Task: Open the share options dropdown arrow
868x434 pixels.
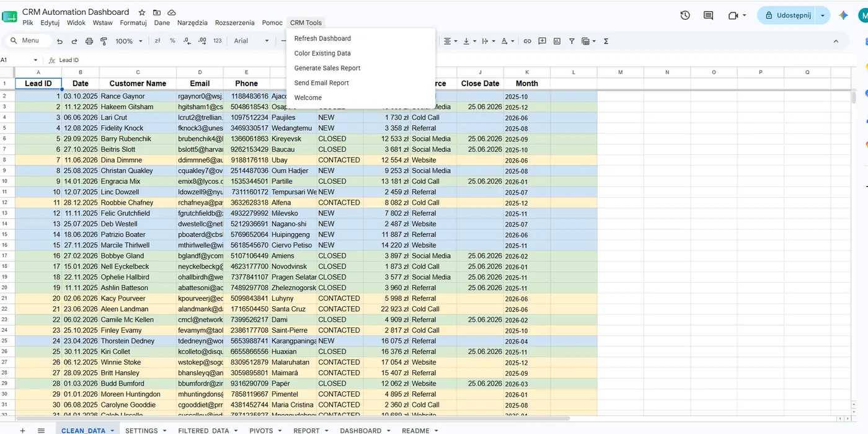Action: pos(823,15)
